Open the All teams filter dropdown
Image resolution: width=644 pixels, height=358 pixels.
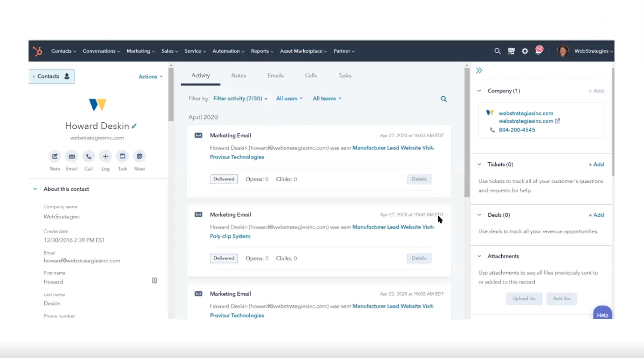tap(327, 99)
